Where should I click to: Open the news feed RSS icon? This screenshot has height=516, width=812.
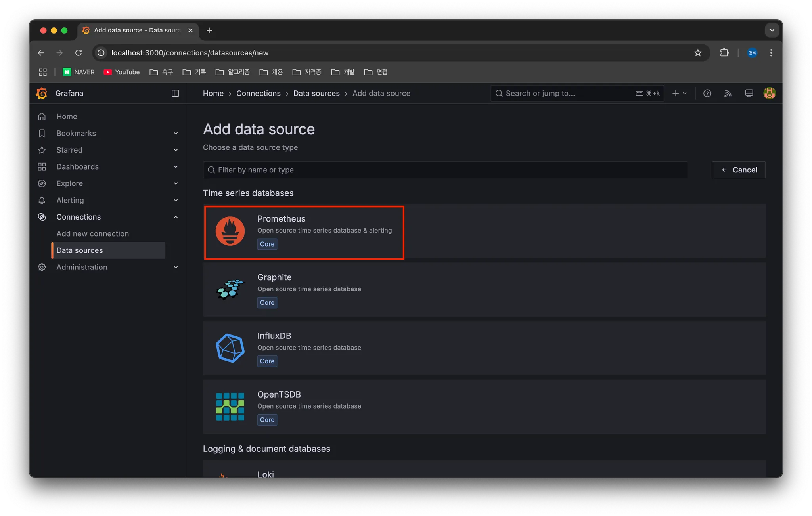(728, 93)
